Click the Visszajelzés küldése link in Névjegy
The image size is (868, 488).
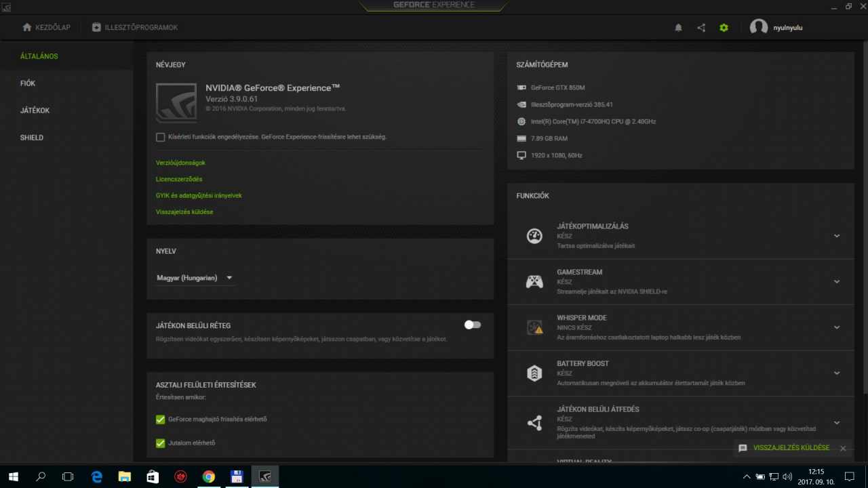pos(184,211)
